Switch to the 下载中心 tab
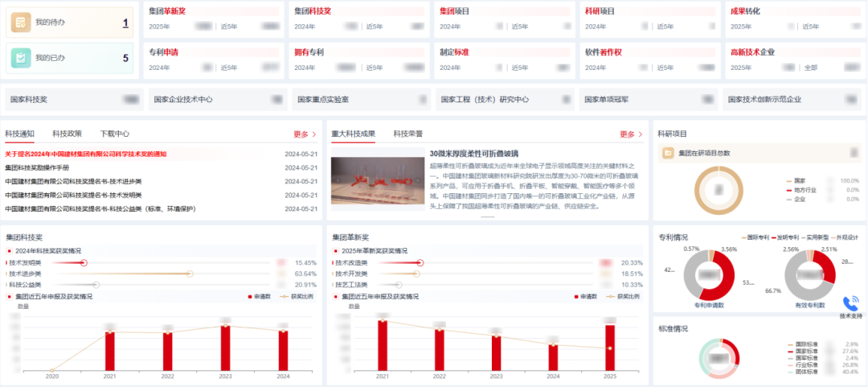Screen dimensions: 868x387 tap(114, 134)
